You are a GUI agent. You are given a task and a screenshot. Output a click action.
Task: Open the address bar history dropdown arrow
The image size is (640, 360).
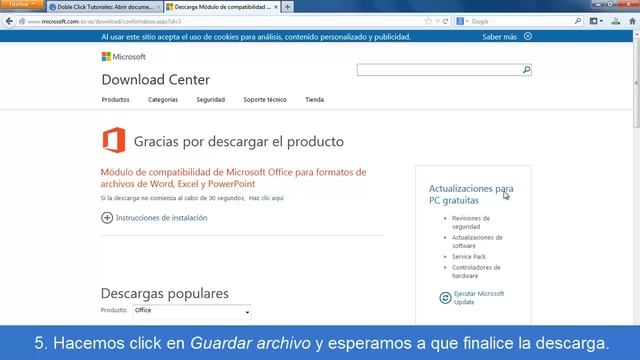pos(437,21)
